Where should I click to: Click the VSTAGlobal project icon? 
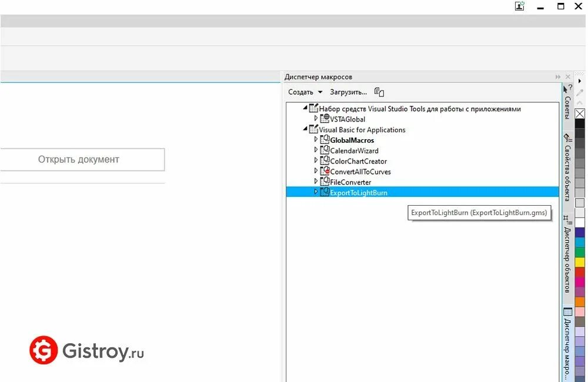pyautogui.click(x=325, y=119)
